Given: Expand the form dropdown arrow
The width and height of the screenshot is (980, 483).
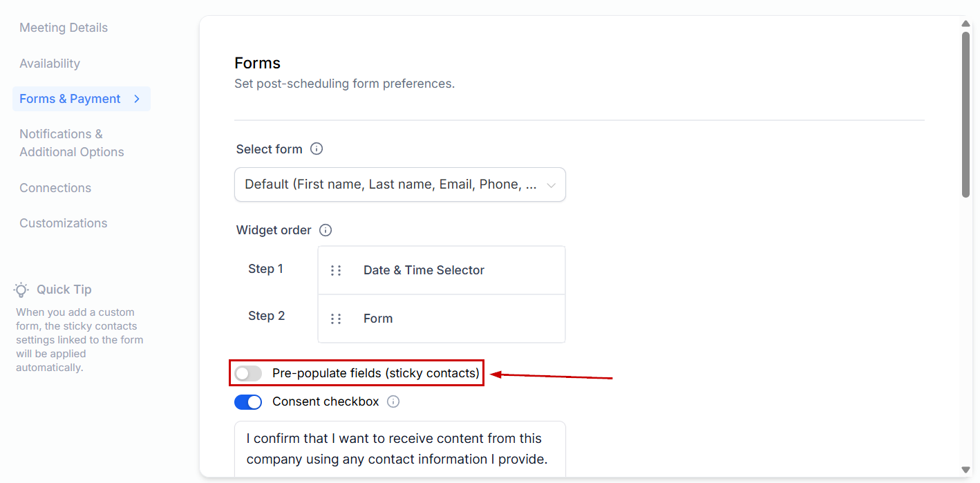Looking at the screenshot, I should pos(551,185).
